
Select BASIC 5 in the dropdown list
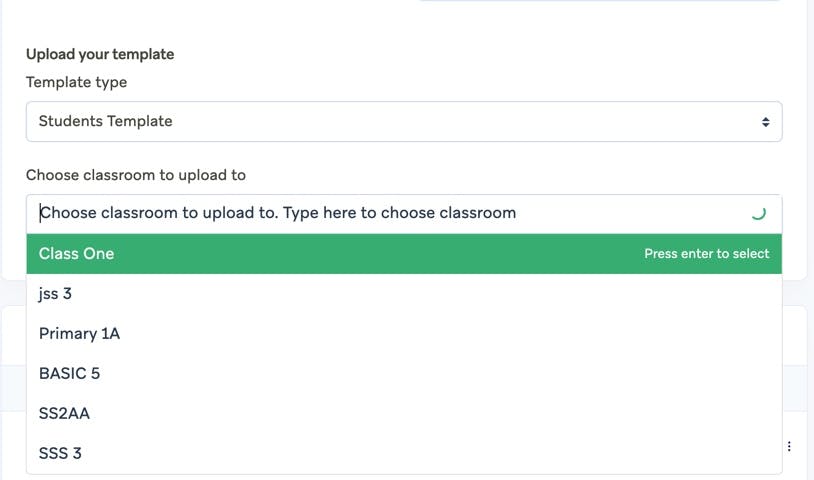tap(69, 374)
